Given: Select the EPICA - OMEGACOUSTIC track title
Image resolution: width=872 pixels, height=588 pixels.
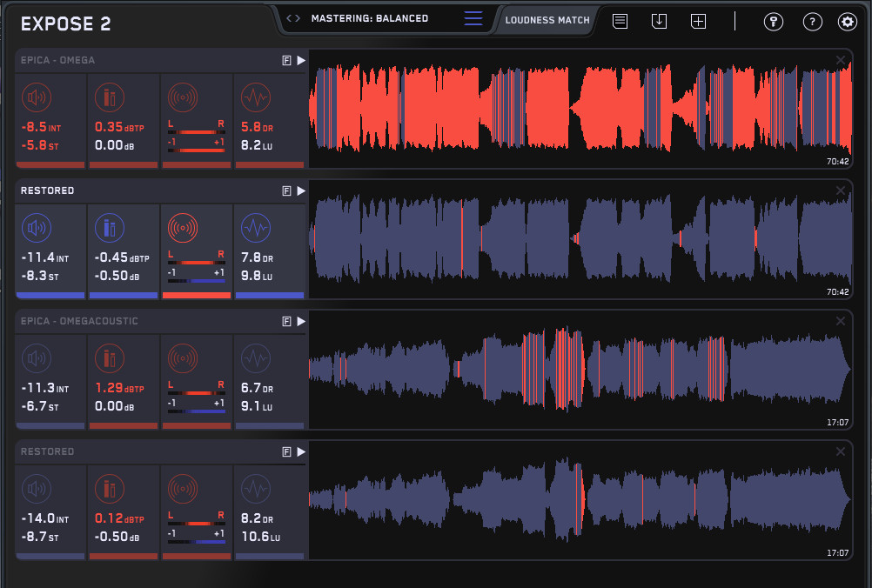Looking at the screenshot, I should pos(79,321).
